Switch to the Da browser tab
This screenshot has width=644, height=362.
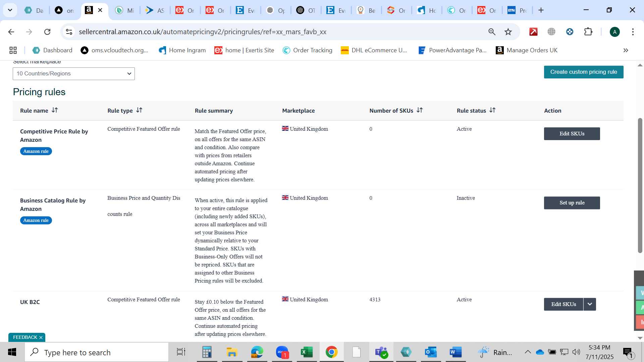click(34, 10)
